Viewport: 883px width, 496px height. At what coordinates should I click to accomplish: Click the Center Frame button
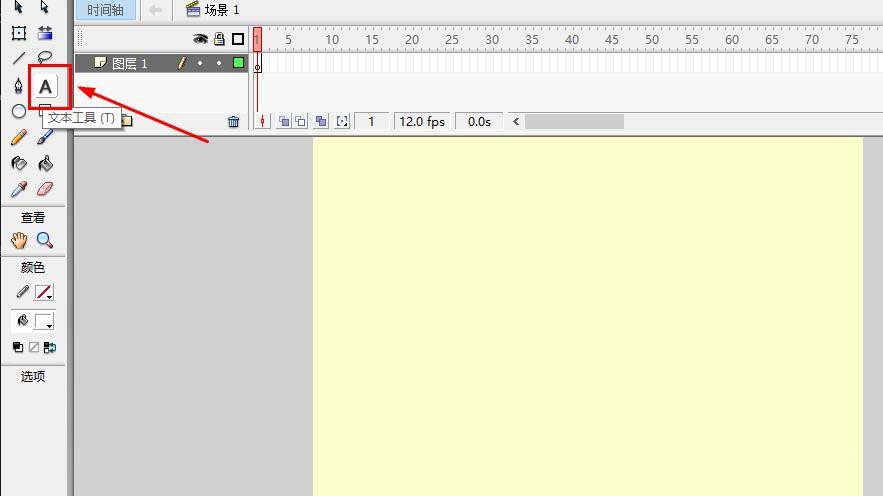point(262,121)
